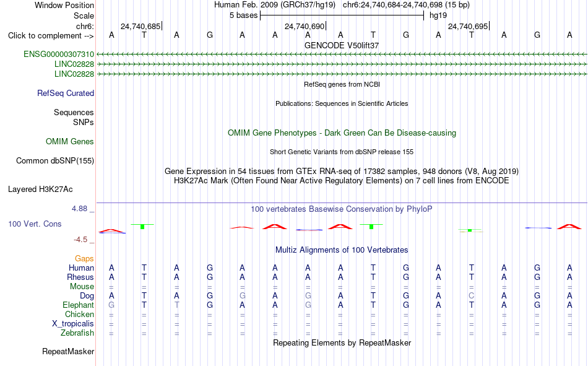Viewport: 588px width, 366px height.
Task: Select the Dog species row label
Action: click(87, 296)
